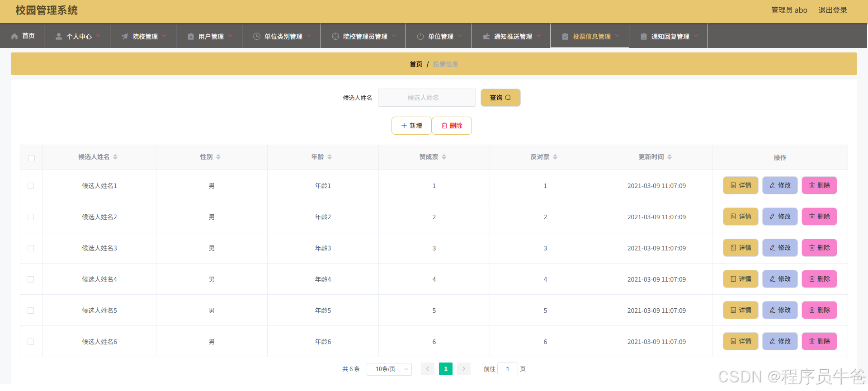Click the icon beside 院校管理员管理

(x=335, y=36)
